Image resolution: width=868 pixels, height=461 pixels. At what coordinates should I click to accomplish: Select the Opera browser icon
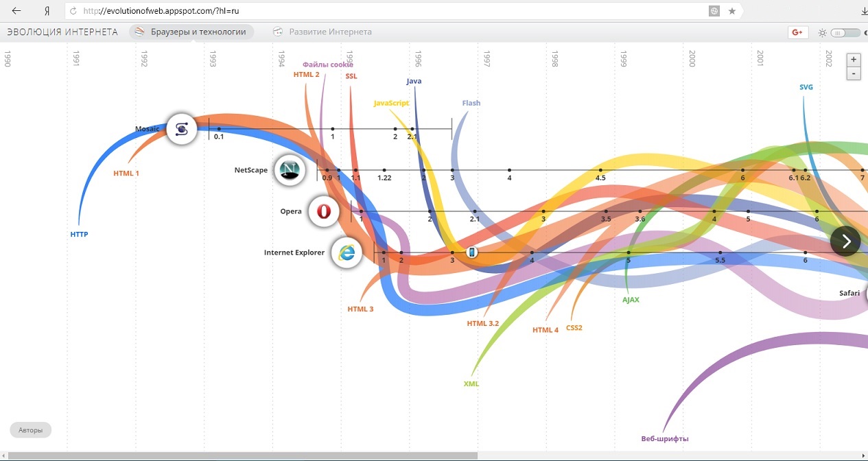pyautogui.click(x=324, y=211)
